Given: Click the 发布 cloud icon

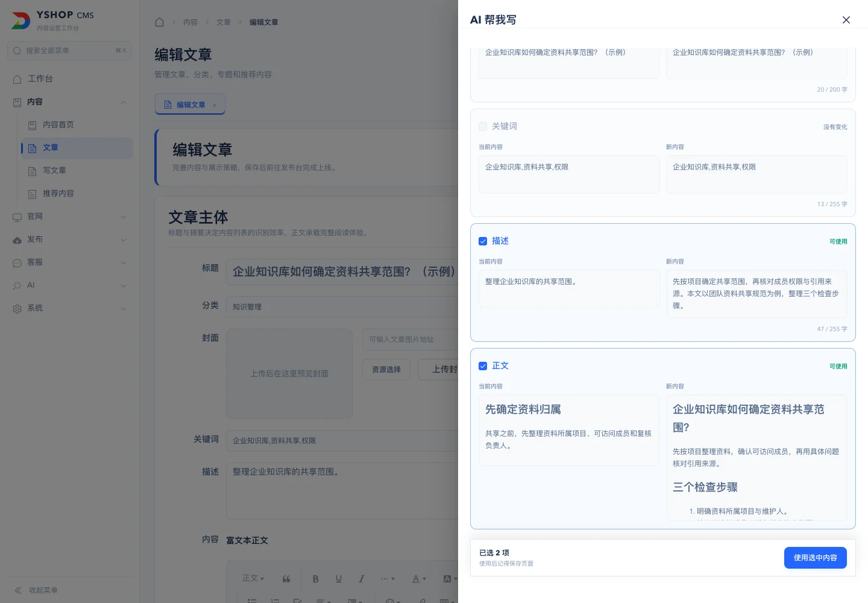Looking at the screenshot, I should [17, 240].
